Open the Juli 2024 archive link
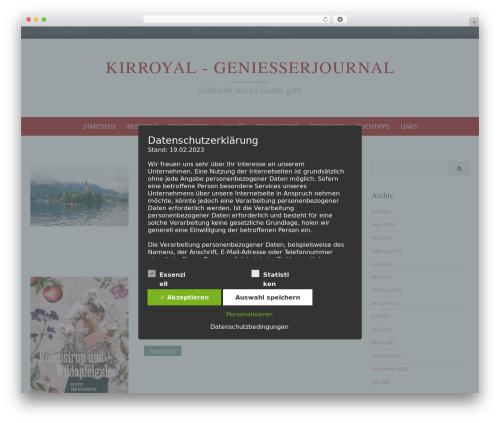This screenshot has height=423, width=500. point(381,211)
